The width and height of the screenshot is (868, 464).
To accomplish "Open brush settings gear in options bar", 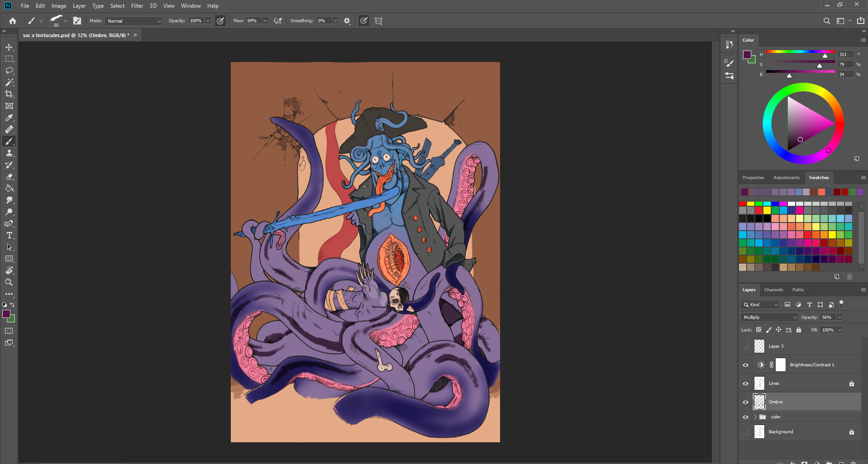I will (x=347, y=21).
